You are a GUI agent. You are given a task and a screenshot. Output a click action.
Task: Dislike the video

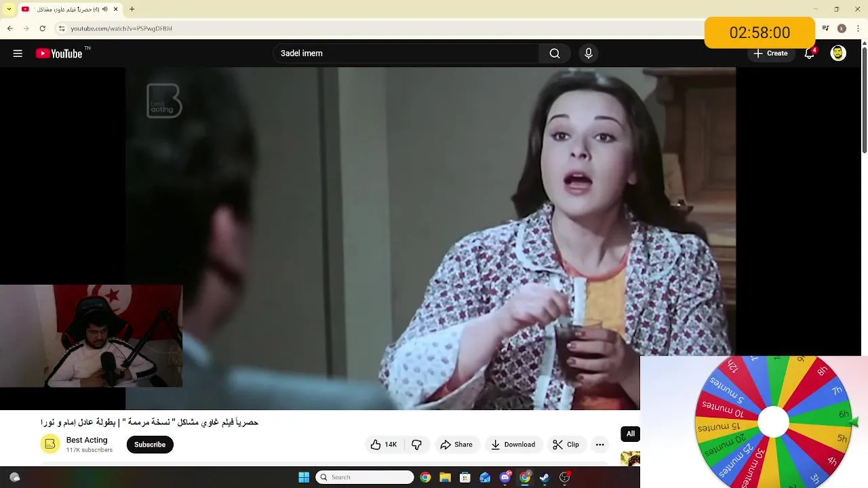pos(417,445)
